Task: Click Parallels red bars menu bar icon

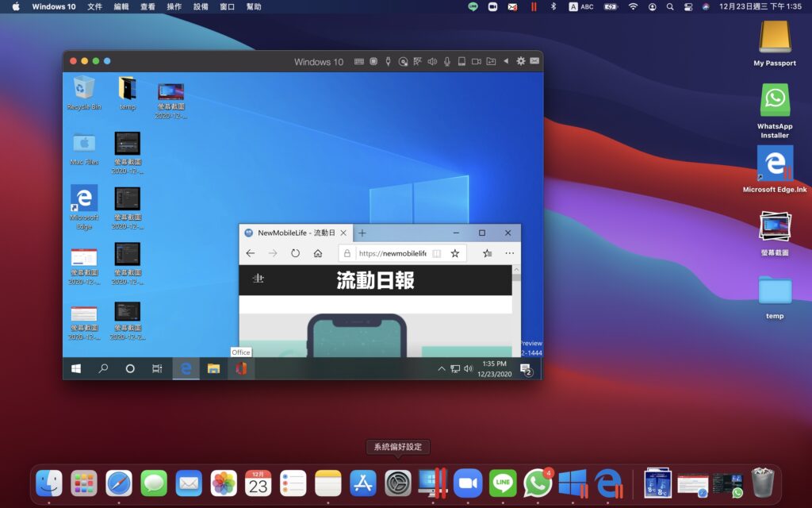Action: click(x=534, y=6)
